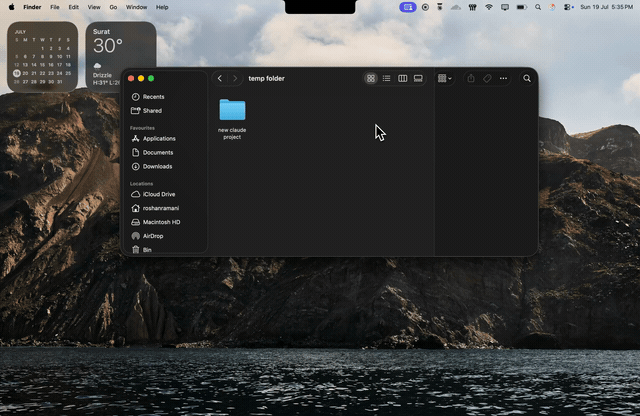The image size is (640, 416).
Task: Open the Finder menu
Action: pyautogui.click(x=32, y=7)
